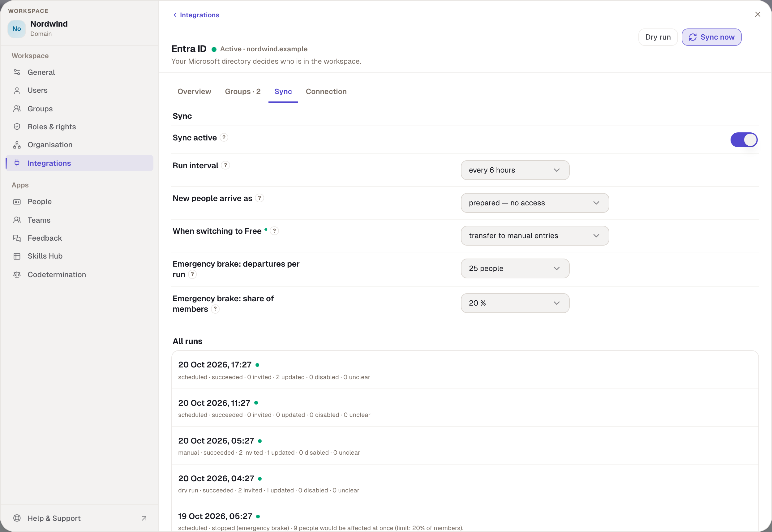Click the Roles & rights shield icon

[x=17, y=127]
